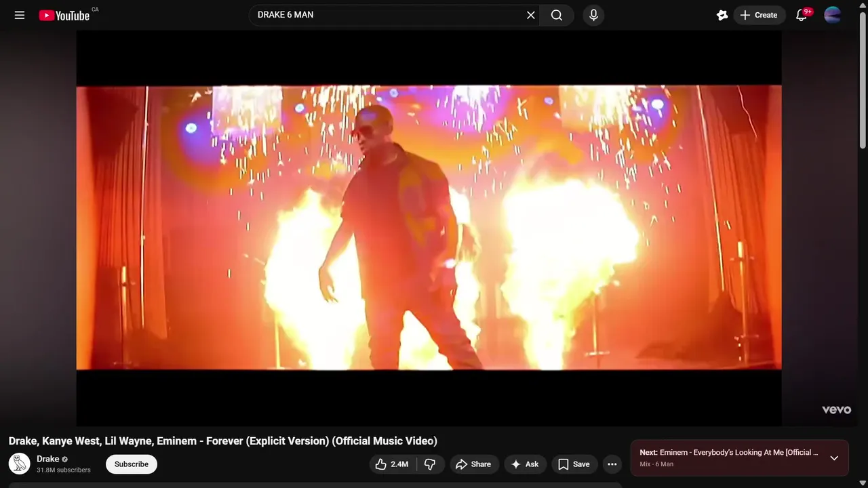This screenshot has width=868, height=488.
Task: Open the sparkle icon beside Create
Action: click(722, 15)
